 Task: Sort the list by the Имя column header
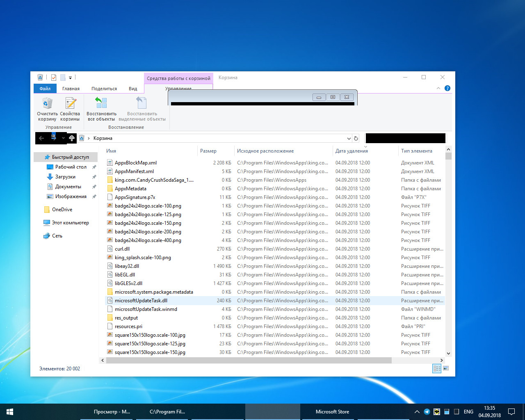[111, 151]
